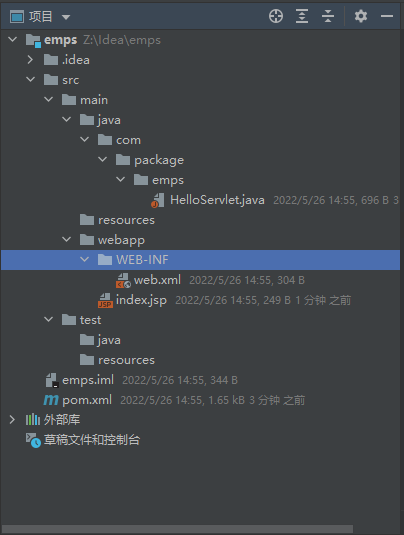The width and height of the screenshot is (404, 535).
Task: Select the resources folder under main
Action: [x=126, y=220]
